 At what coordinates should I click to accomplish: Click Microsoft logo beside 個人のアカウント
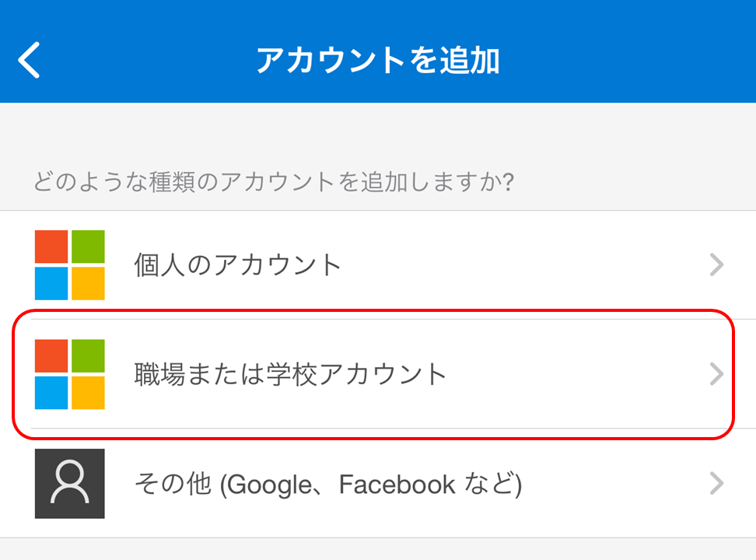(70, 265)
